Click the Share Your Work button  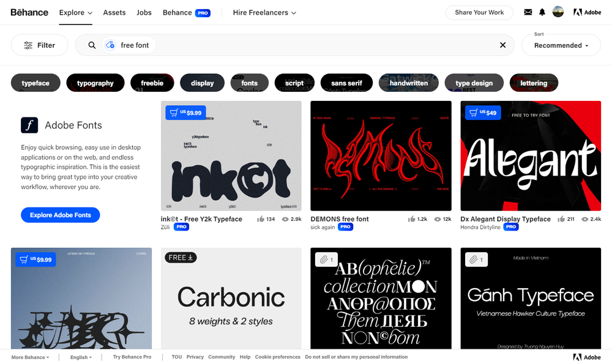click(479, 12)
